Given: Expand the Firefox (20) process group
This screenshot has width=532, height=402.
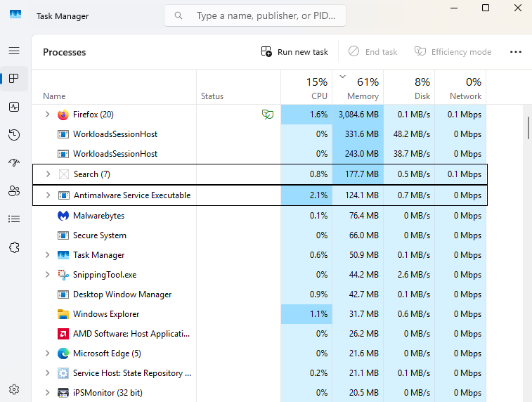Looking at the screenshot, I should click(x=48, y=115).
